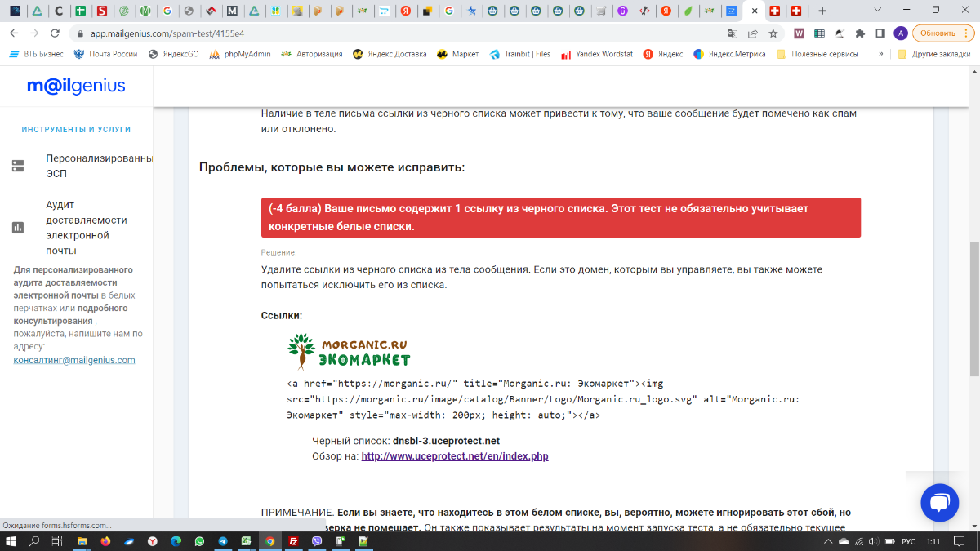Open Telegram from the Windows taskbar
This screenshot has height=551, width=980.
[223, 541]
